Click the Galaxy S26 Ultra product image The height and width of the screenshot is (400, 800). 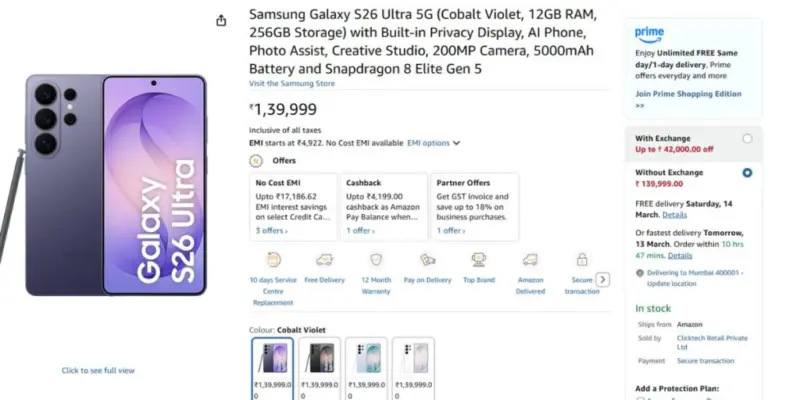[x=117, y=185]
